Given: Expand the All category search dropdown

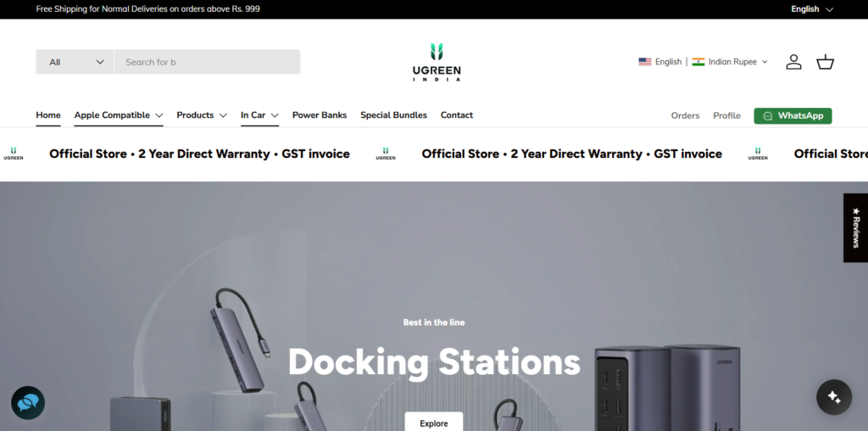Looking at the screenshot, I should (x=75, y=61).
